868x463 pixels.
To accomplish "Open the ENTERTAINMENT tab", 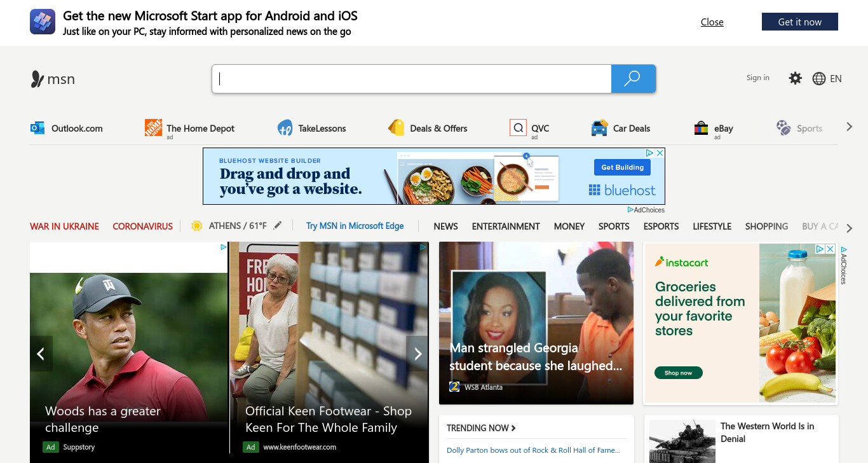I will pyautogui.click(x=506, y=226).
